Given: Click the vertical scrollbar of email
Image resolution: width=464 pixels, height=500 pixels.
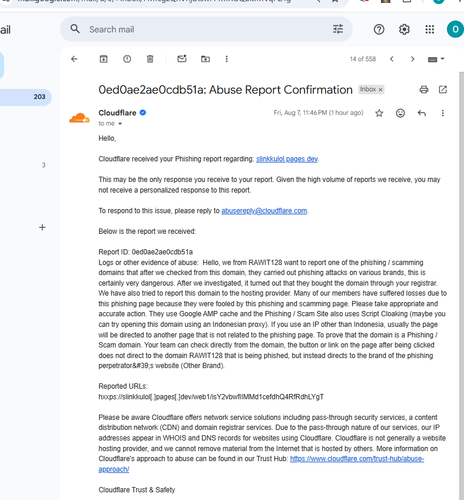Looking at the screenshot, I should (x=461, y=285).
